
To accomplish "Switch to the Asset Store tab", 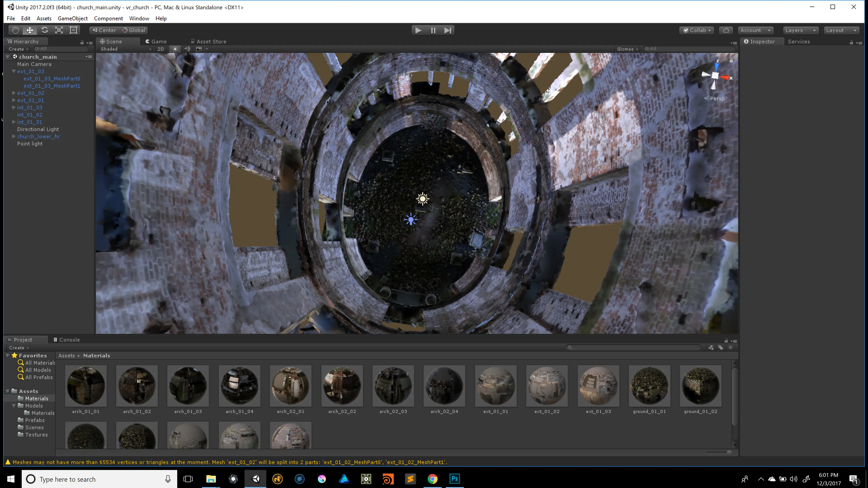I will click(x=209, y=41).
